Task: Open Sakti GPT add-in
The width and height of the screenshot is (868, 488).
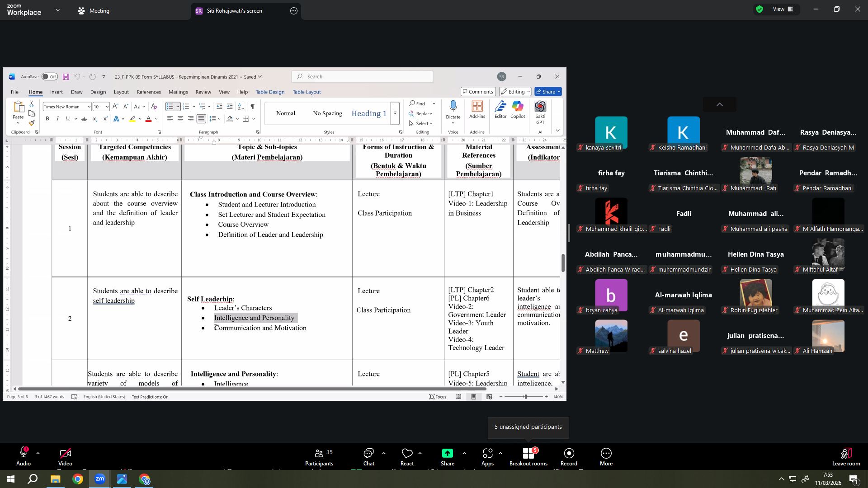Action: (540, 113)
